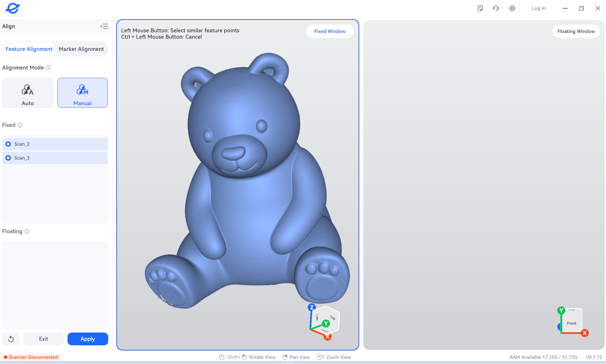Select Auto alignment mode
Image resolution: width=606 pixels, height=364 pixels.
click(28, 93)
